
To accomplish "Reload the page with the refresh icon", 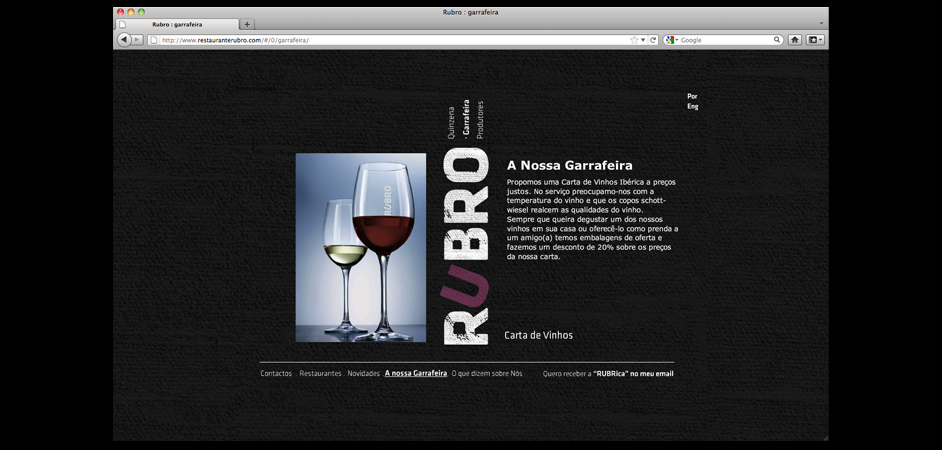I will pyautogui.click(x=653, y=40).
